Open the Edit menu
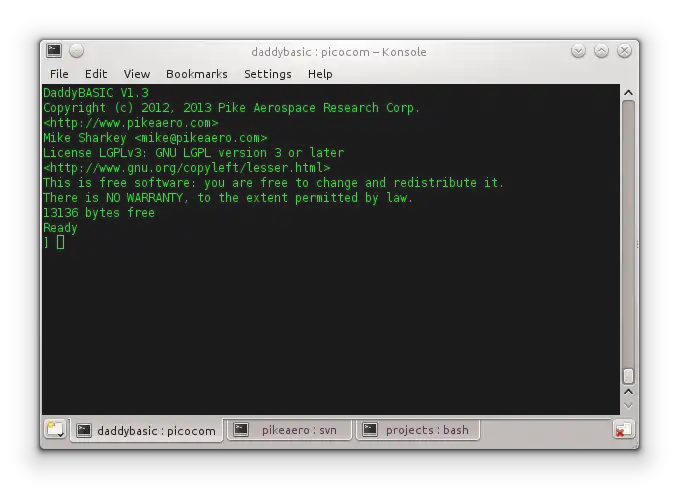Screen dimensions: 679x489 96,74
